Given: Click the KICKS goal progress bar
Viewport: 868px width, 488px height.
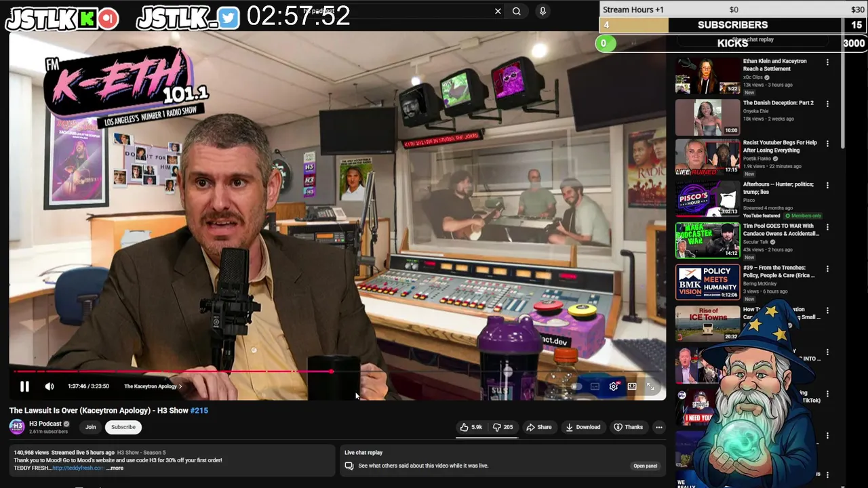Looking at the screenshot, I should point(733,43).
